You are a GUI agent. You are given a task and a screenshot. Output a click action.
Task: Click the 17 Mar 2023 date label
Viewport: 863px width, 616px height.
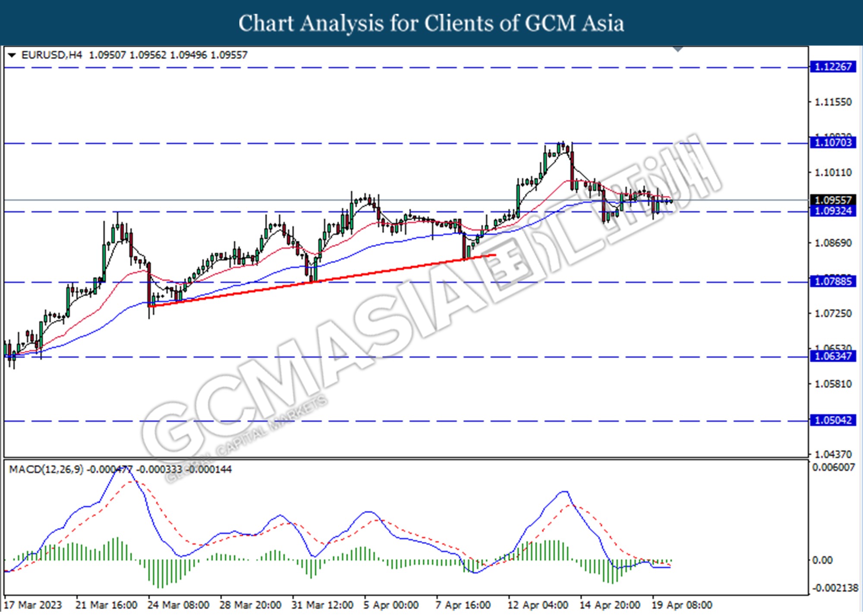[x=33, y=605]
